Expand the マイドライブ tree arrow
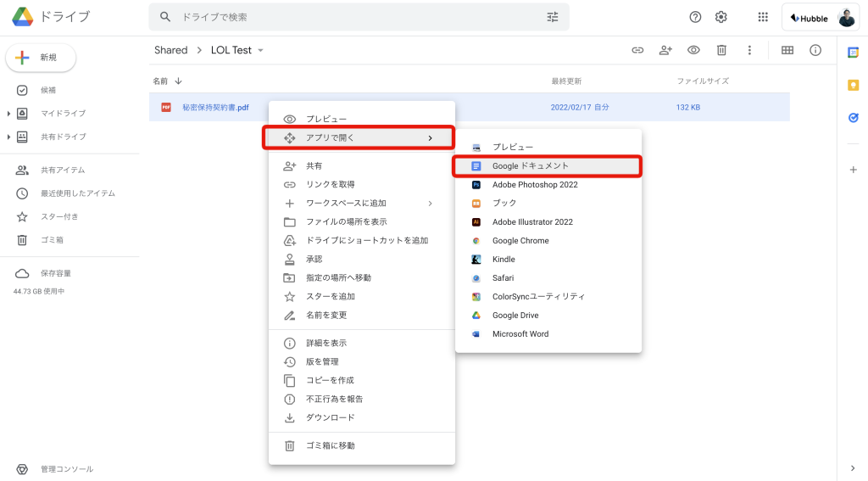 [x=8, y=114]
